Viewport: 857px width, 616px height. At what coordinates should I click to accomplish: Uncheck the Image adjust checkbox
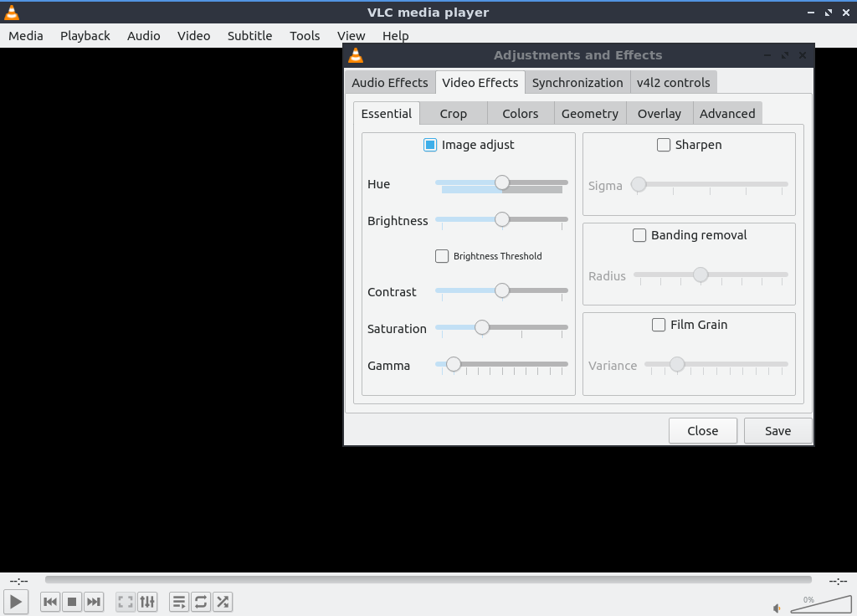430,145
